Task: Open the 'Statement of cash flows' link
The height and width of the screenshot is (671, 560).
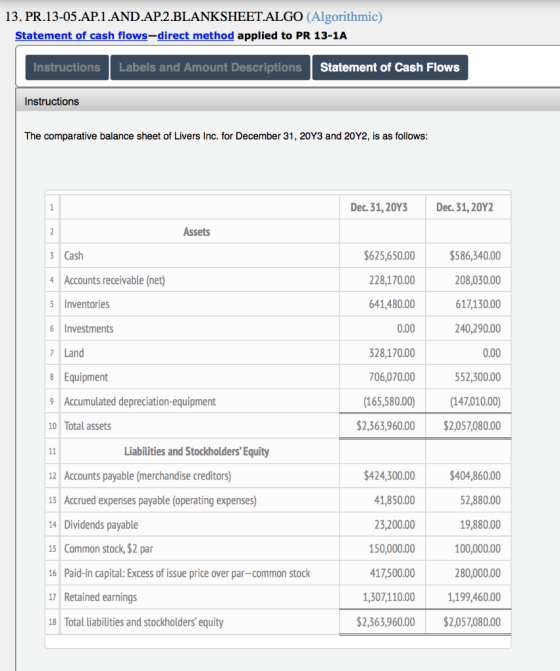Action: pyautogui.click(x=81, y=36)
